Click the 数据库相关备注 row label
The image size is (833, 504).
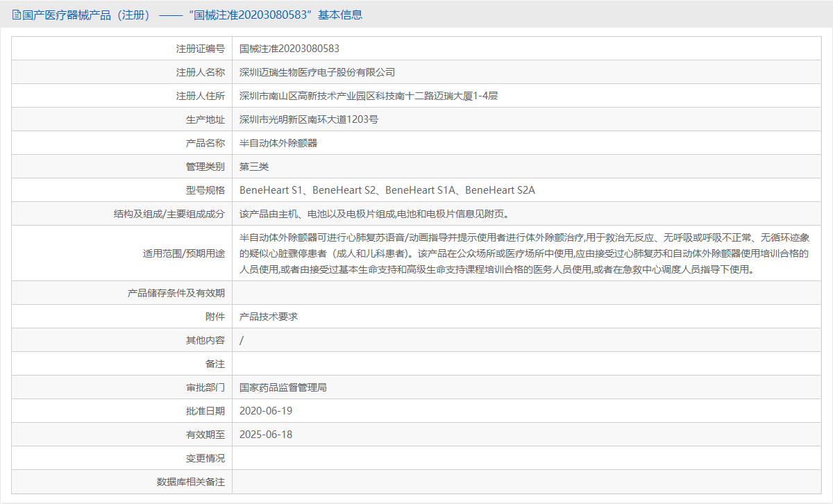tap(192, 481)
